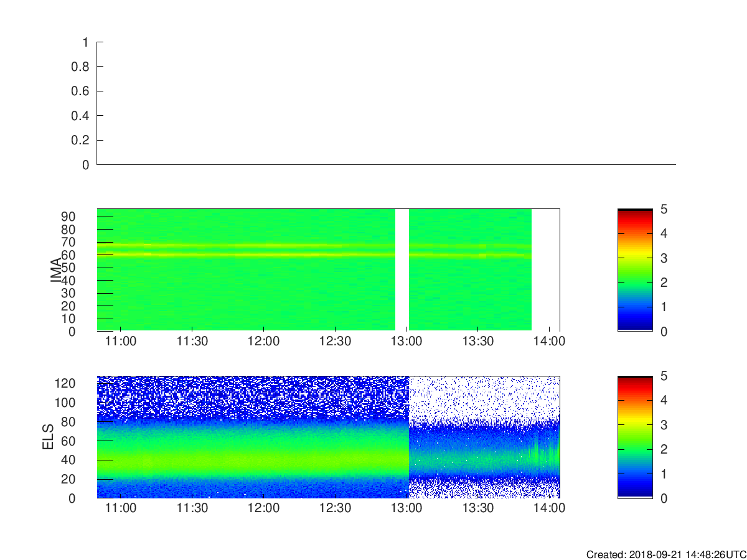This screenshot has height=560, width=747.
Task: Click the 12:30 time label under IMA plot
Action: [335, 342]
